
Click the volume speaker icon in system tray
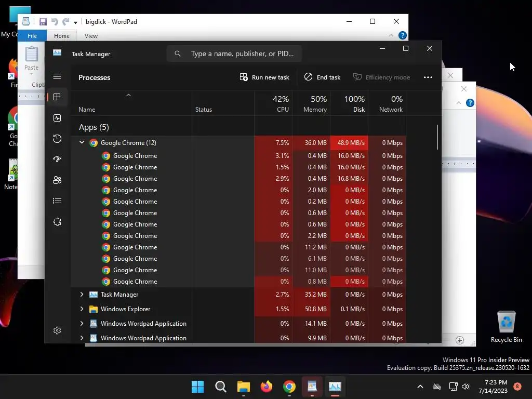465,387
